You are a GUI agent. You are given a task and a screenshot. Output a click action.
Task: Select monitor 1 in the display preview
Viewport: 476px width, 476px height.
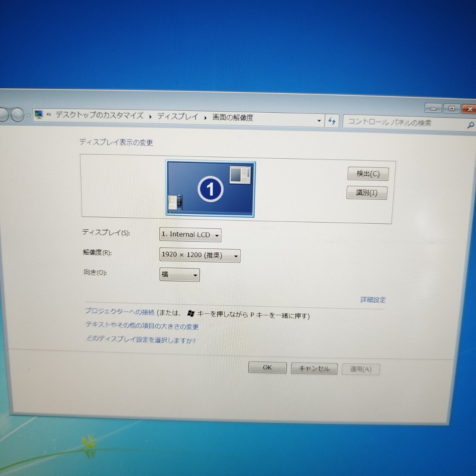[210, 188]
